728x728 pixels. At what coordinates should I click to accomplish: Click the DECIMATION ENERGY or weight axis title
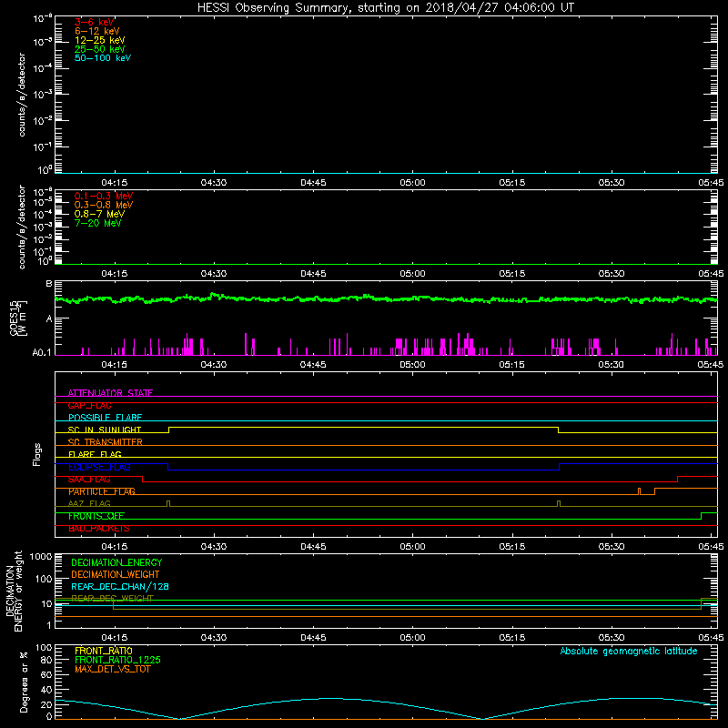pyautogui.click(x=15, y=591)
